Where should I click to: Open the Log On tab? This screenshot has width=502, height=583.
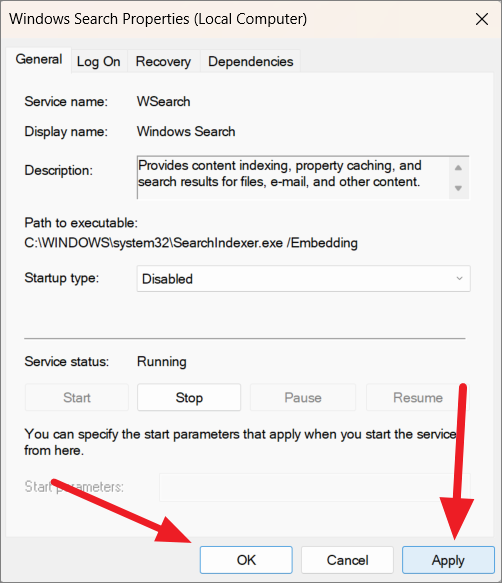click(99, 61)
